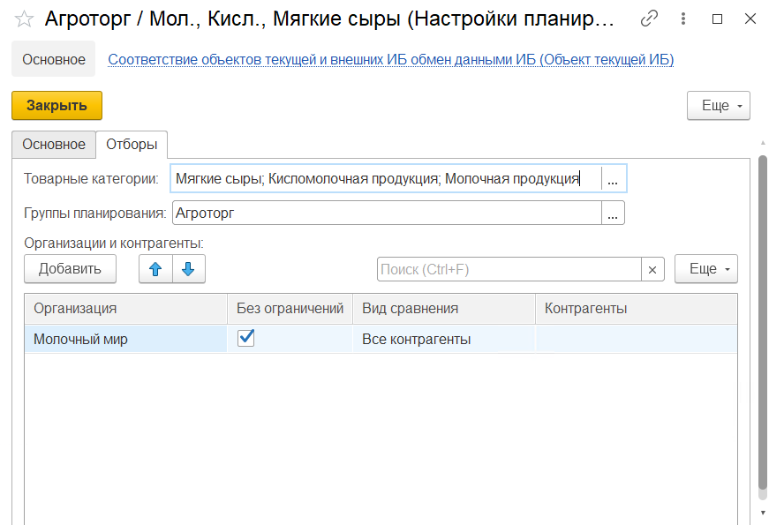769x532 pixels.
Task: Move selected row up with blue arrow
Action: 155,269
